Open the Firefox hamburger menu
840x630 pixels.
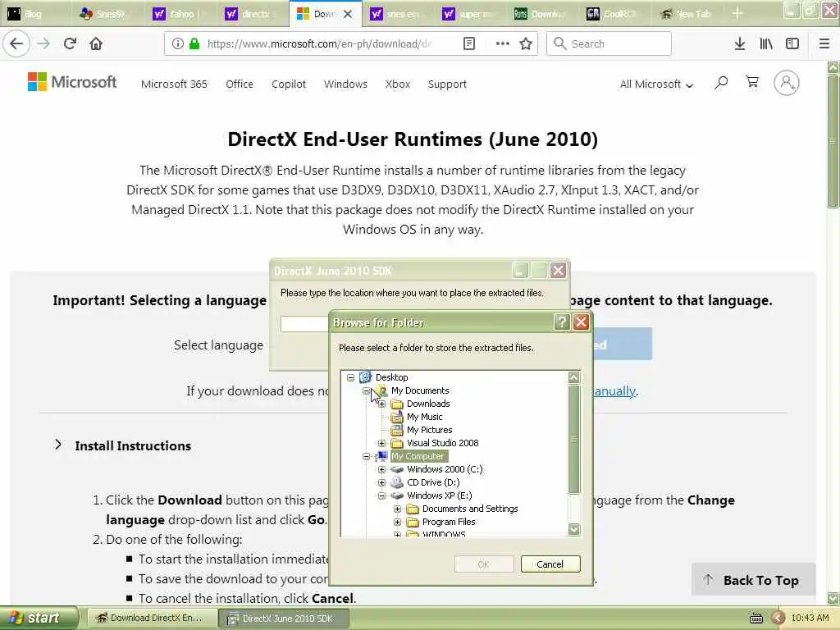point(824,43)
